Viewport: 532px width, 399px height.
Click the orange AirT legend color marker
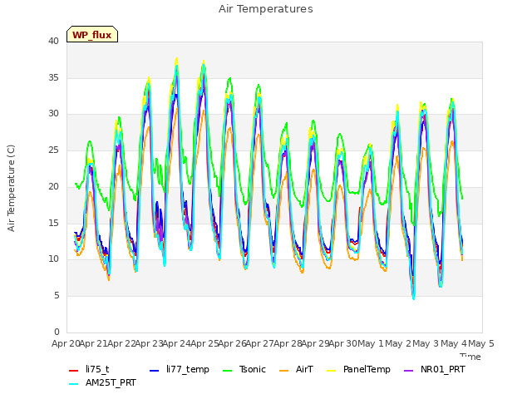(x=284, y=371)
